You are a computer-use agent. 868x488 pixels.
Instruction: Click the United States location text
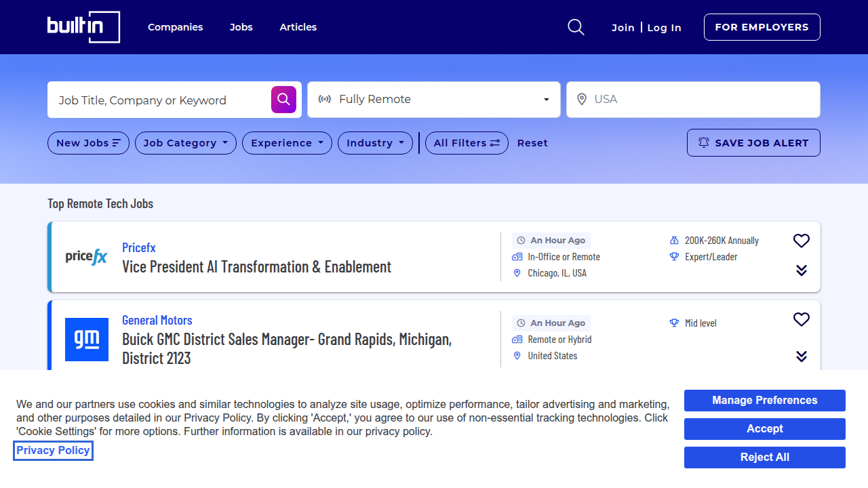click(x=553, y=356)
